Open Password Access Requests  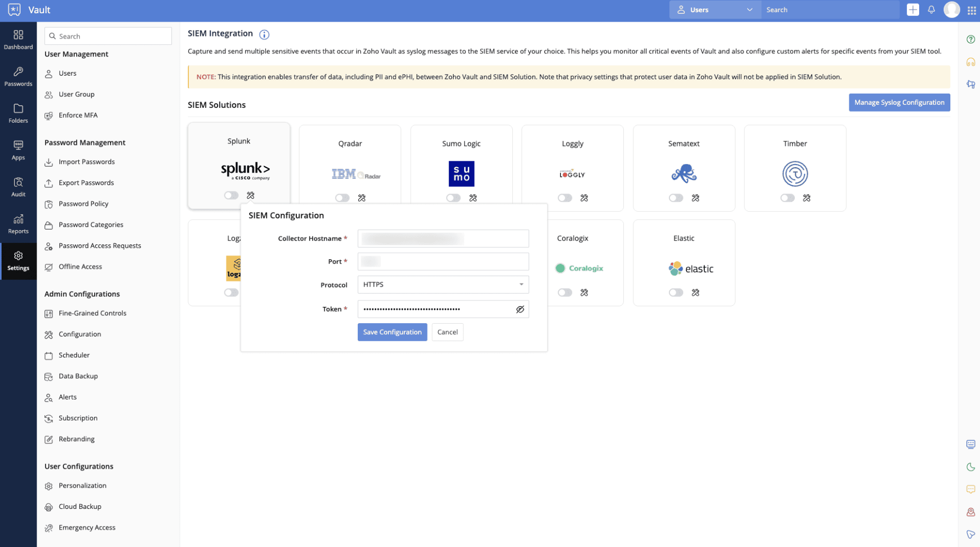point(99,246)
